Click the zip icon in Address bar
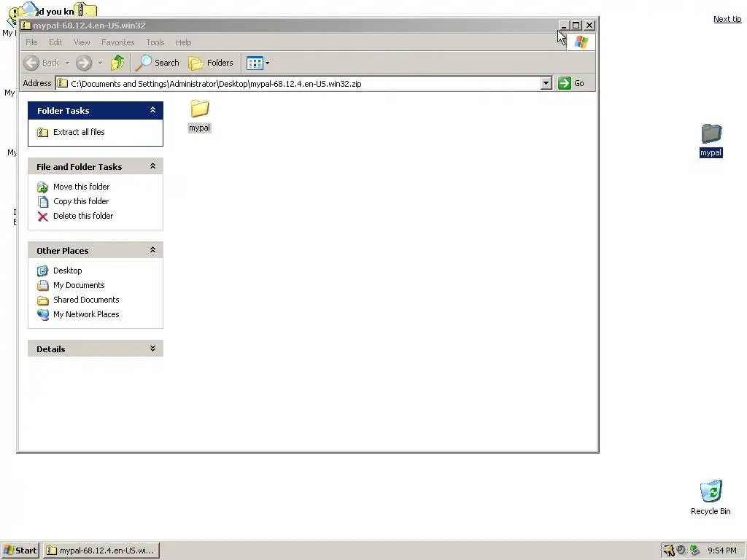This screenshot has height=560, width=747. (x=63, y=83)
